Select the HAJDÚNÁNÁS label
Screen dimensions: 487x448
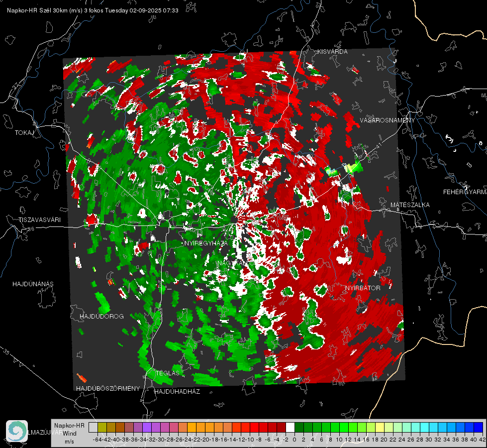[33, 284]
